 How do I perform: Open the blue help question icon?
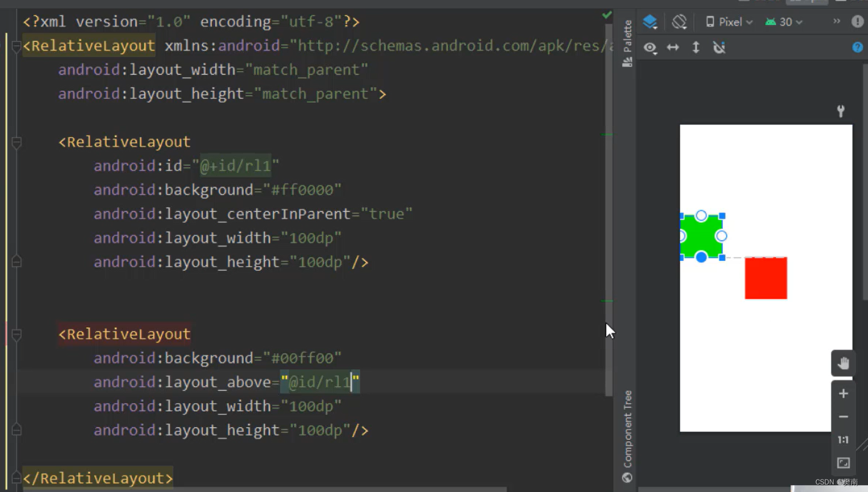(x=857, y=48)
